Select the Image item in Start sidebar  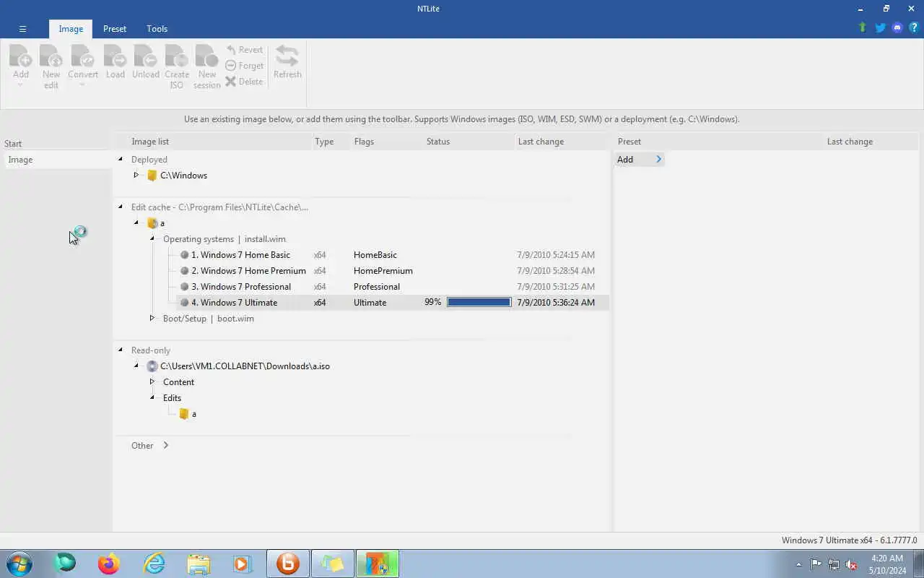point(58,160)
